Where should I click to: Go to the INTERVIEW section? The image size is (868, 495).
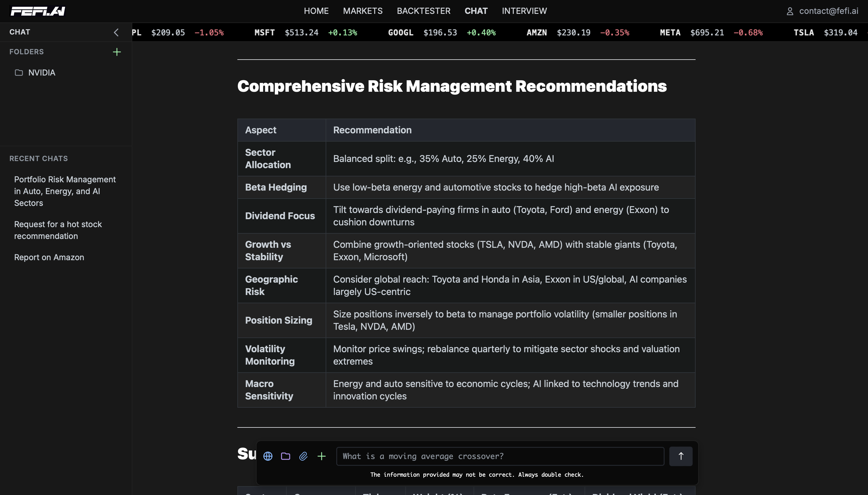pyautogui.click(x=524, y=11)
